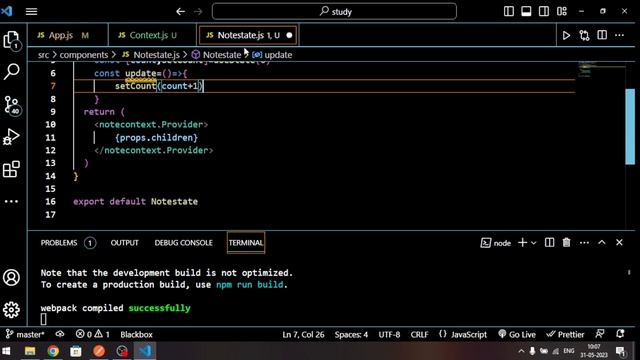Go back with the left arrow
This screenshot has height=360, width=640.
tap(180, 11)
